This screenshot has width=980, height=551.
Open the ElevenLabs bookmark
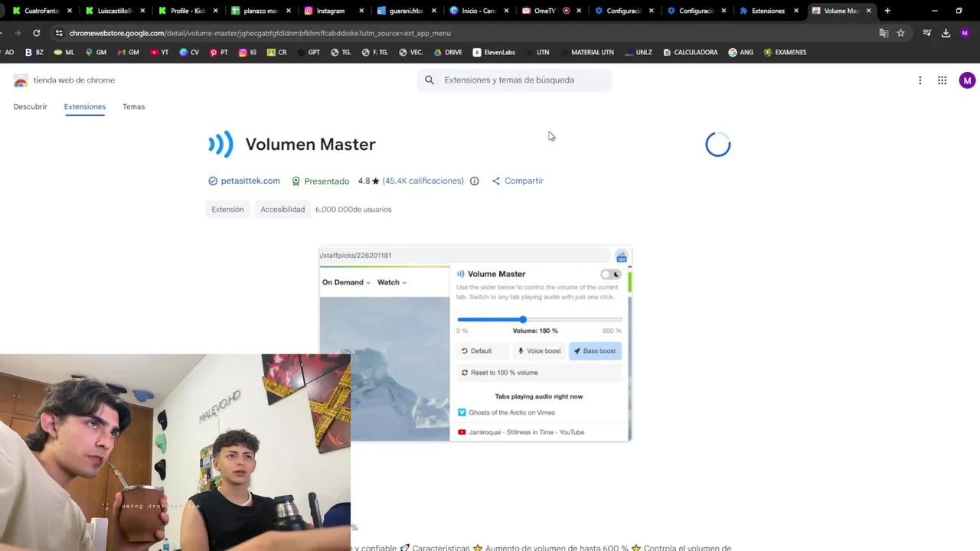pos(494,52)
